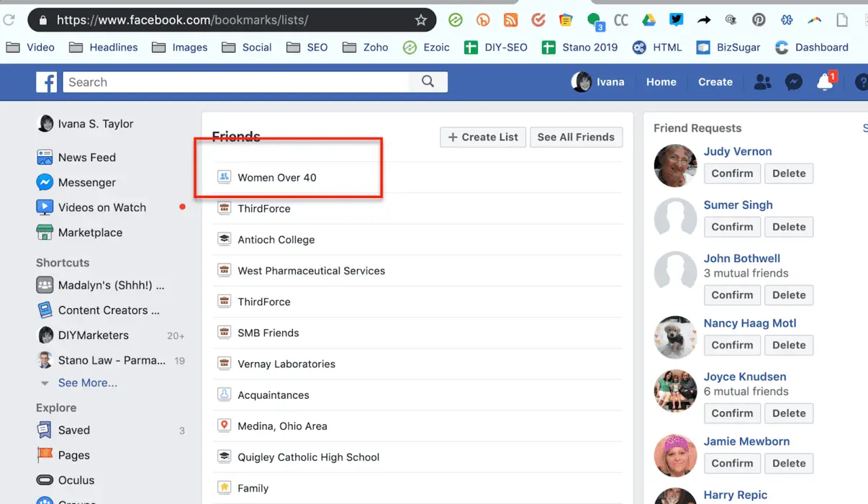Click the See All Friends button
This screenshot has width=868, height=504.
(576, 137)
